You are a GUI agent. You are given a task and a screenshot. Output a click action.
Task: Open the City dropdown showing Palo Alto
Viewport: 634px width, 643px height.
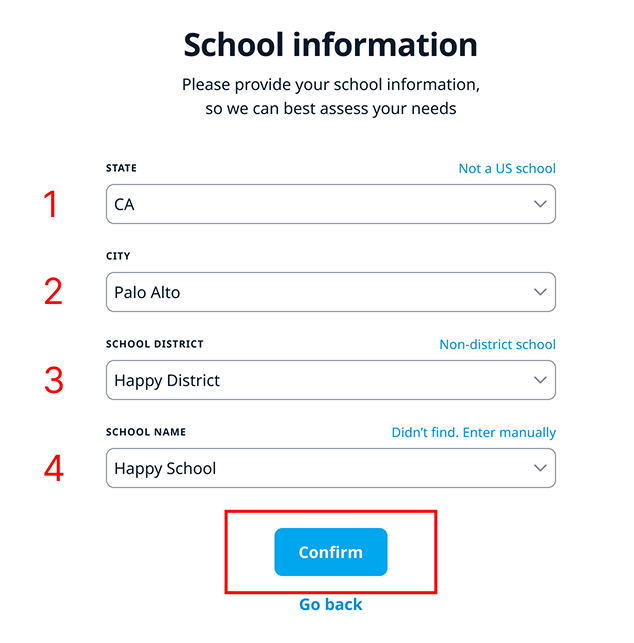click(320, 292)
